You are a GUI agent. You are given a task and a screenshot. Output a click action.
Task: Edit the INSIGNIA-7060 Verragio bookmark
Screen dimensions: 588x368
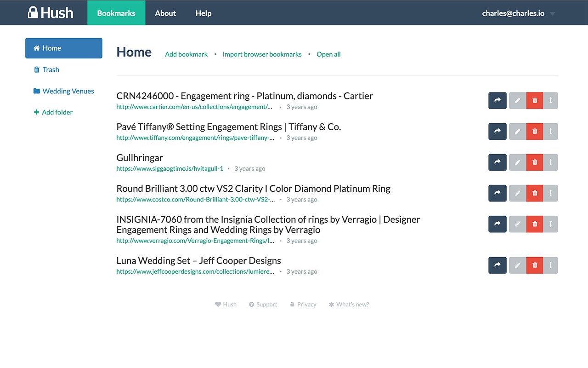click(x=518, y=224)
